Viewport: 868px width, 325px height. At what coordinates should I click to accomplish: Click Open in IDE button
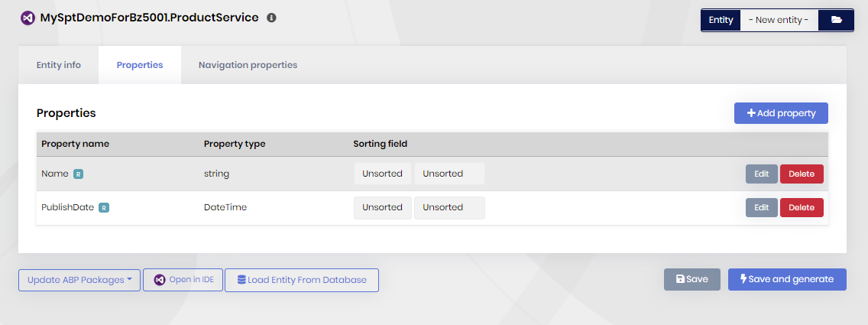[183, 280]
